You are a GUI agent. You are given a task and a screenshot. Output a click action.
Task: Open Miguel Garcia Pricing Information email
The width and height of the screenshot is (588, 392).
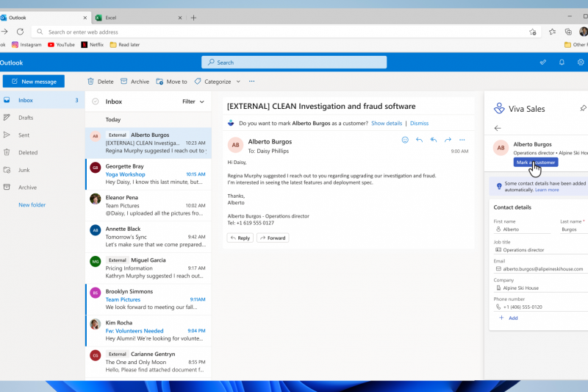point(148,268)
